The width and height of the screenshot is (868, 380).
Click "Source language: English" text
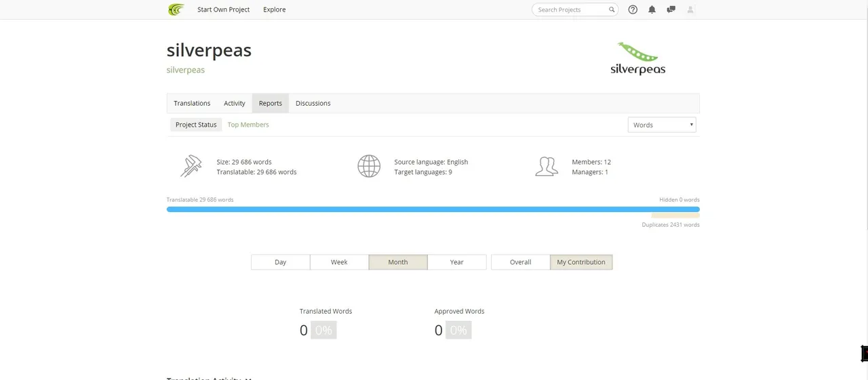coord(431,162)
